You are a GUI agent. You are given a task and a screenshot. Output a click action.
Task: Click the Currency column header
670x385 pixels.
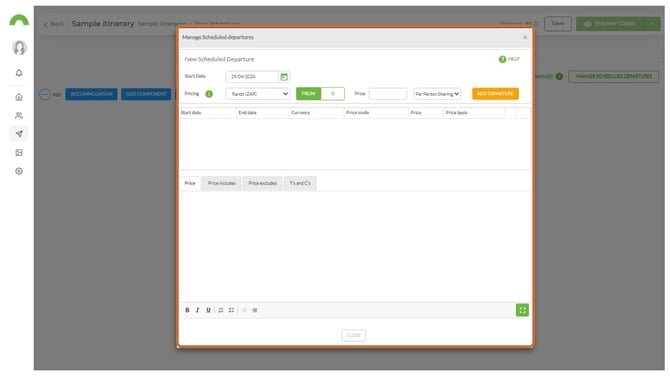click(x=316, y=113)
